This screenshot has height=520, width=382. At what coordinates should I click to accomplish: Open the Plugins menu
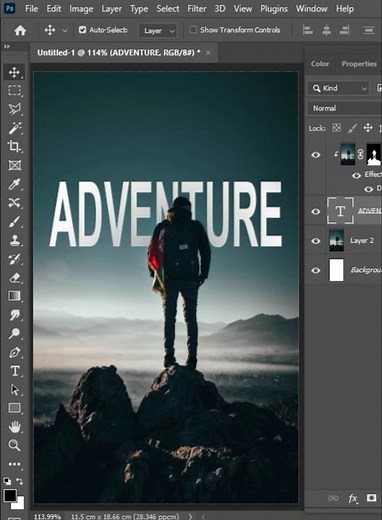274,9
